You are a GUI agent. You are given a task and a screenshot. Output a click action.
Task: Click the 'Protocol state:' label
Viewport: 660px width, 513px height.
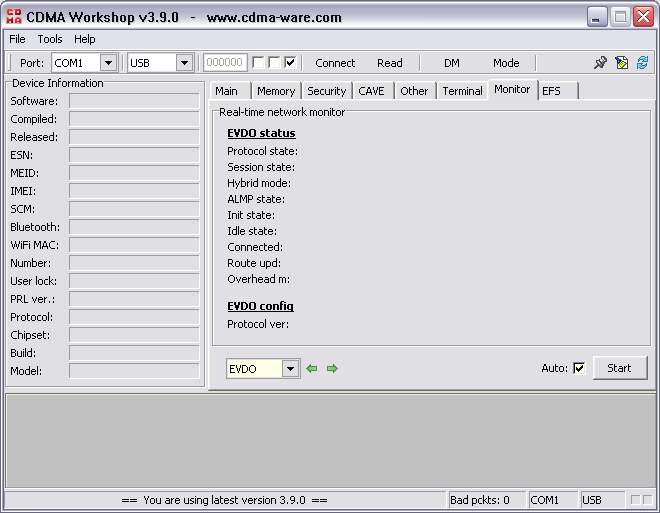click(x=263, y=151)
